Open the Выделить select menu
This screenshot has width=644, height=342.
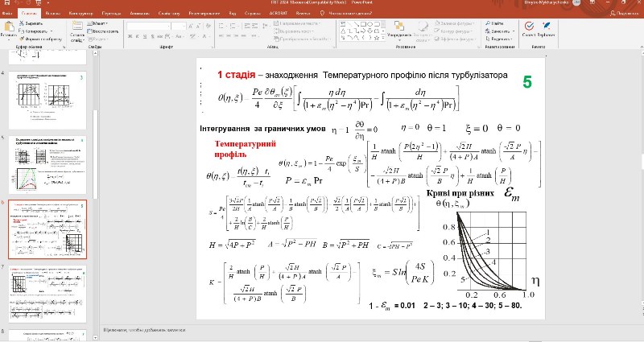498,39
